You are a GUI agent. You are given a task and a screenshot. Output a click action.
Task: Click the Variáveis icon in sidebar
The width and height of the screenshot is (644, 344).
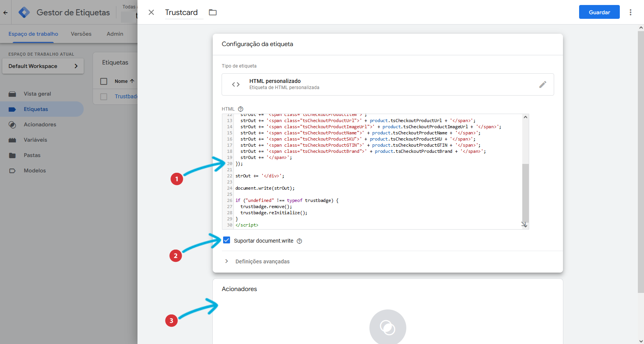coord(12,140)
